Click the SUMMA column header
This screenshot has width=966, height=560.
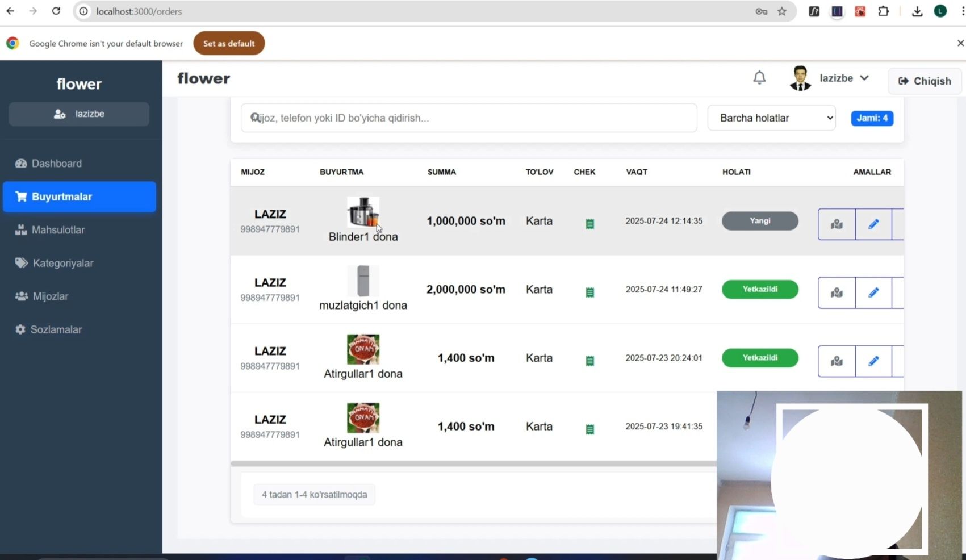point(442,172)
